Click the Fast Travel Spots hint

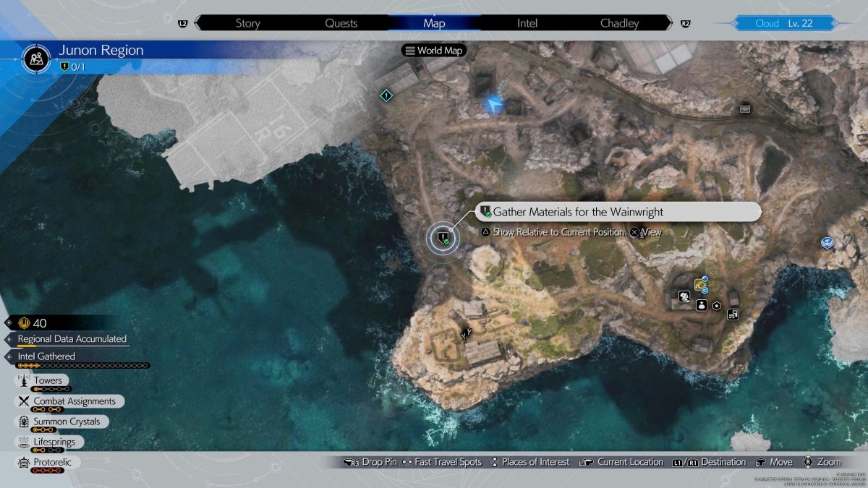tap(442, 462)
